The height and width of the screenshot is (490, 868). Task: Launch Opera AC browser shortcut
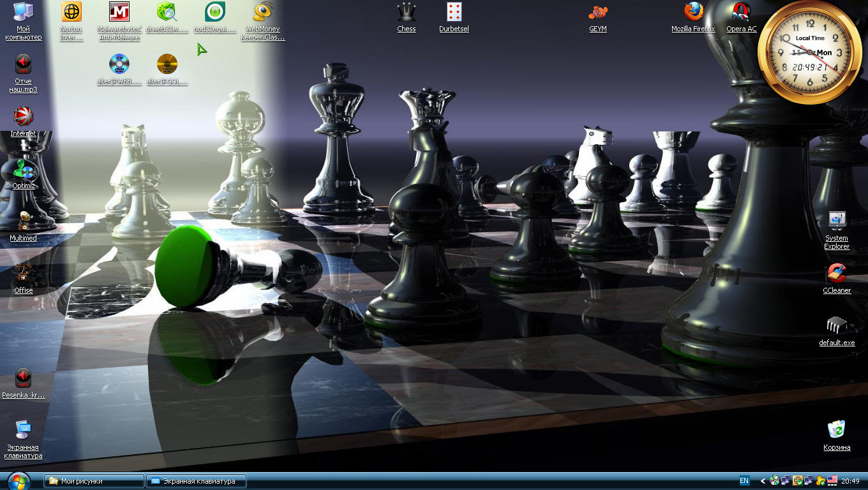click(x=742, y=18)
